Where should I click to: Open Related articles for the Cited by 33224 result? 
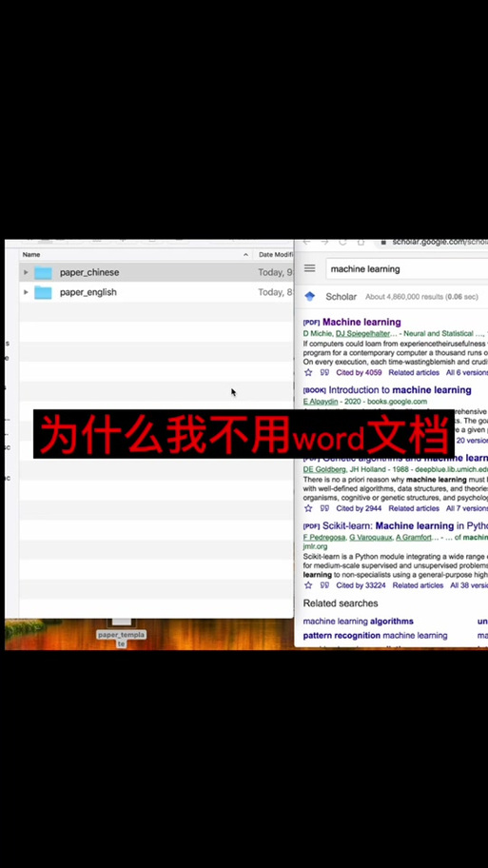click(418, 585)
